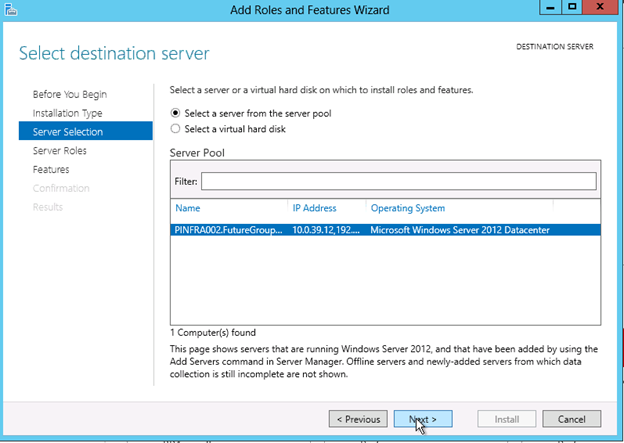Close the Add Roles and Features Wizard
This screenshot has width=624, height=443.
tap(601, 8)
